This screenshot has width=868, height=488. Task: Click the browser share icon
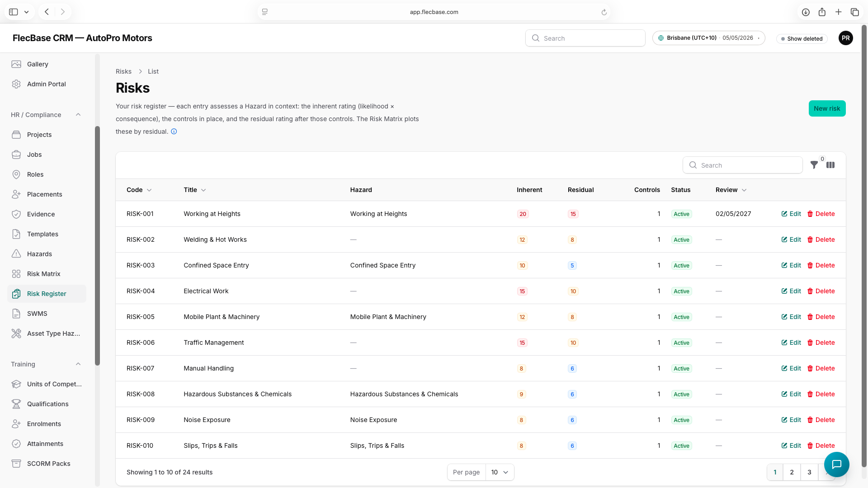[822, 12]
